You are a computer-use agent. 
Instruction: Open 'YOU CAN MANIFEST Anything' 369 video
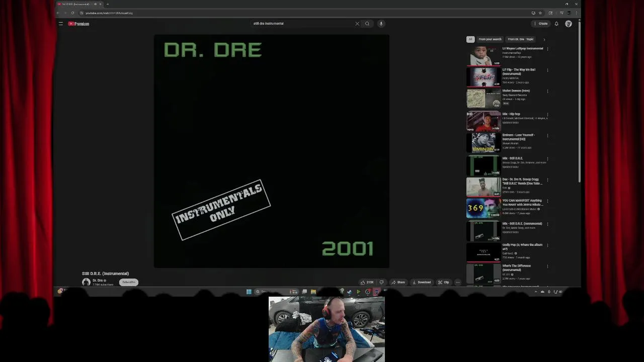484,208
